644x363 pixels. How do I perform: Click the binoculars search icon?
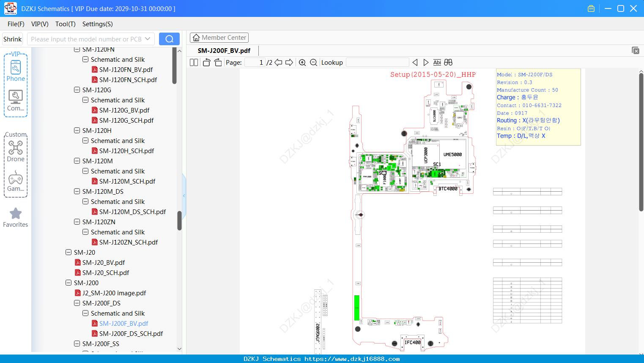point(448,63)
